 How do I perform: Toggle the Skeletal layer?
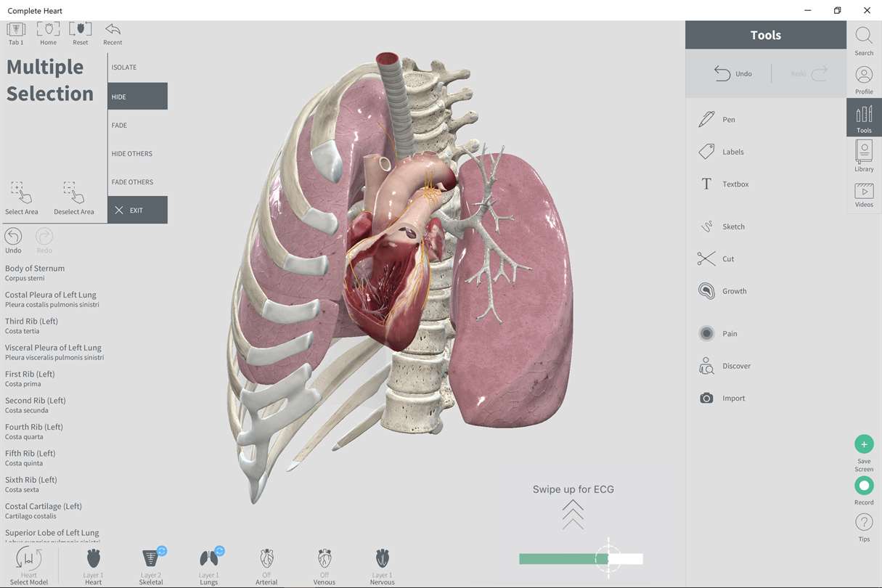(151, 567)
